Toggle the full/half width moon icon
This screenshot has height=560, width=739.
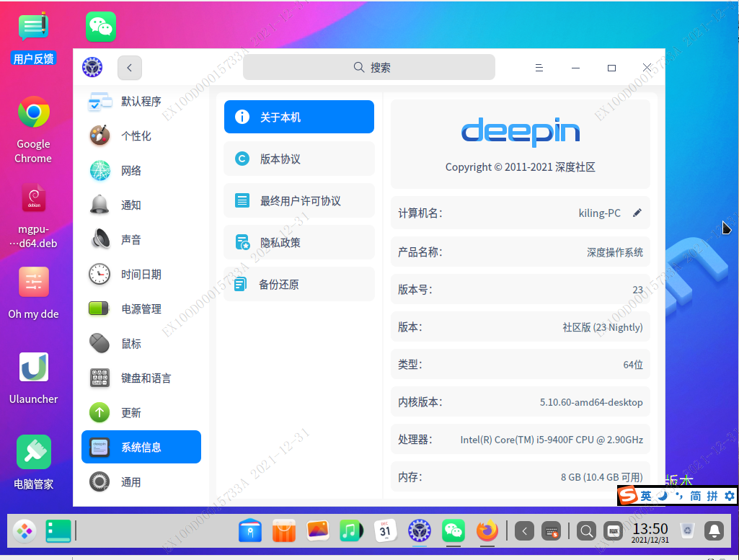663,496
